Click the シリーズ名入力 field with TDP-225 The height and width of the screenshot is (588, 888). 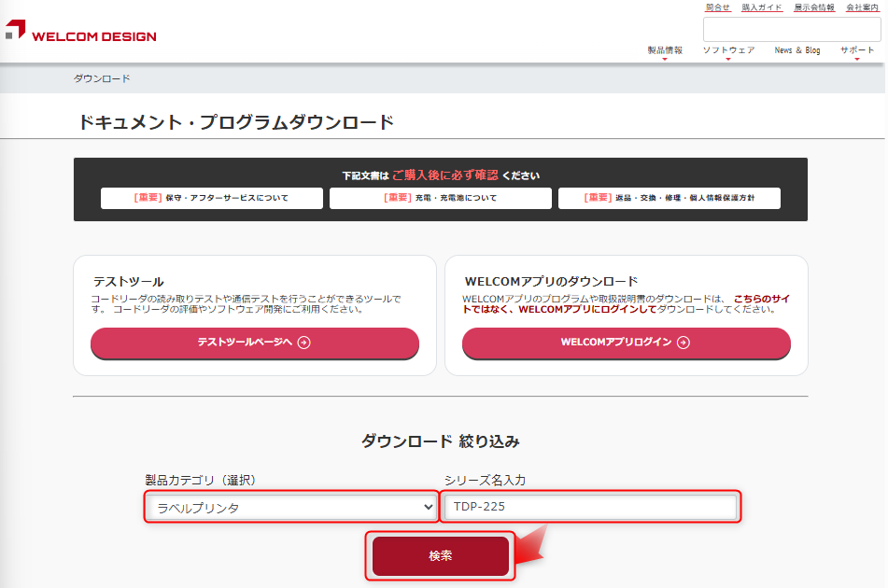click(590, 507)
